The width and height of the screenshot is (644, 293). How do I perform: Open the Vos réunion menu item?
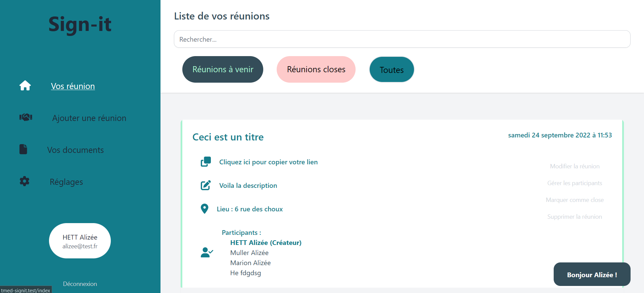[73, 86]
